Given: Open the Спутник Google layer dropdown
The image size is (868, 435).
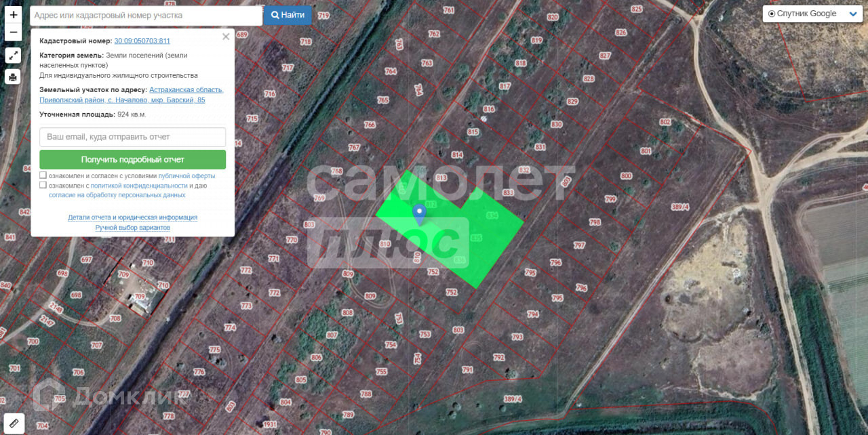Looking at the screenshot, I should (812, 14).
